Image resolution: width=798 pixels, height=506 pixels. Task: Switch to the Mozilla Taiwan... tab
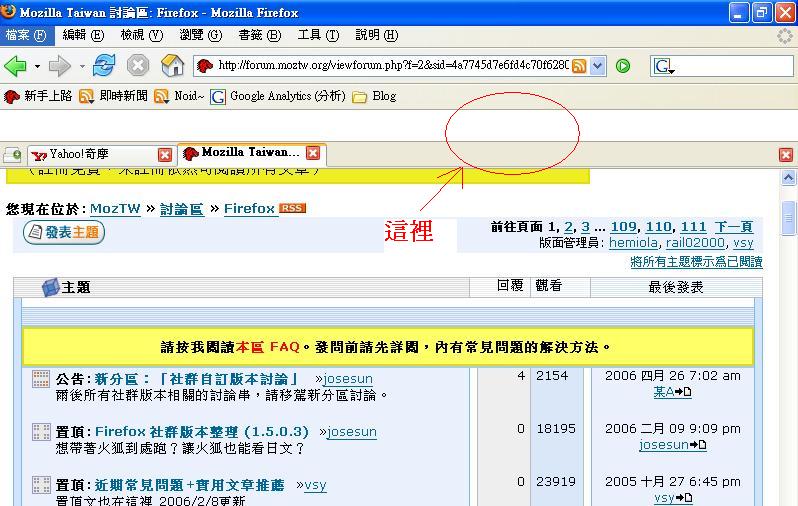click(252, 153)
